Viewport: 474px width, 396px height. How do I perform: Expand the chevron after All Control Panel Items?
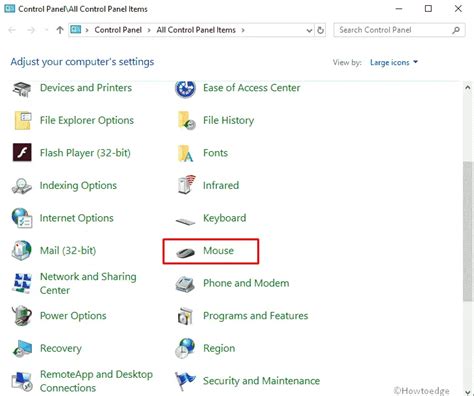243,30
